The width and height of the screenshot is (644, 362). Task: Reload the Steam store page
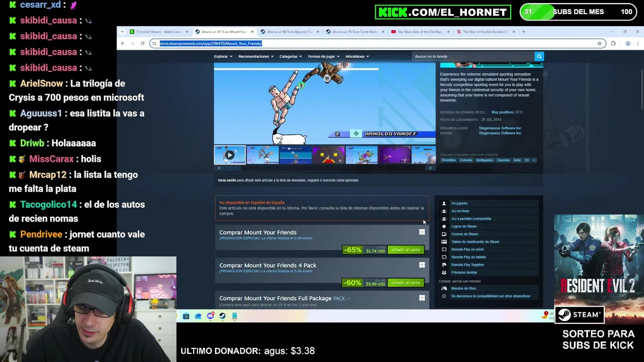[x=142, y=43]
